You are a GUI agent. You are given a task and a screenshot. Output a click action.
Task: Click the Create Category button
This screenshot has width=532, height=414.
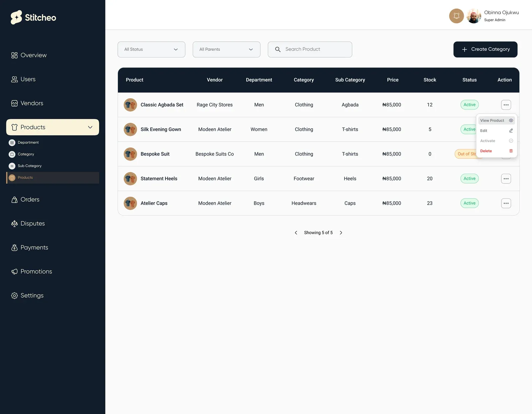pyautogui.click(x=485, y=50)
